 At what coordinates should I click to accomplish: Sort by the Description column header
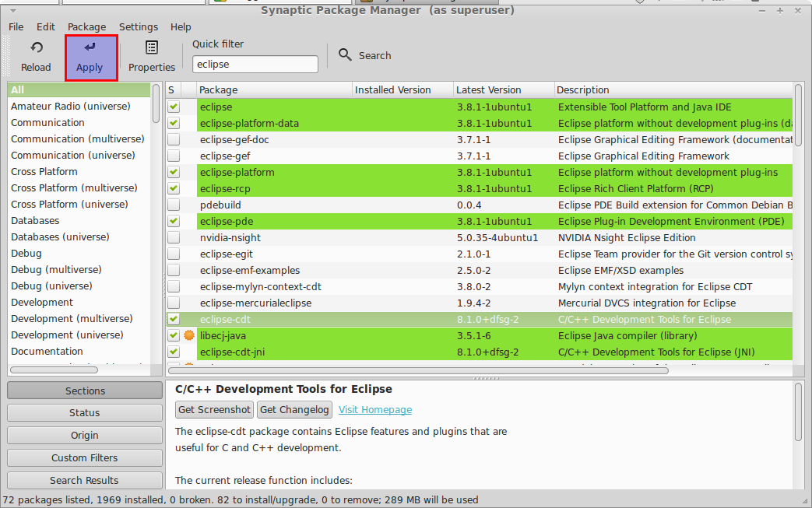(x=673, y=90)
